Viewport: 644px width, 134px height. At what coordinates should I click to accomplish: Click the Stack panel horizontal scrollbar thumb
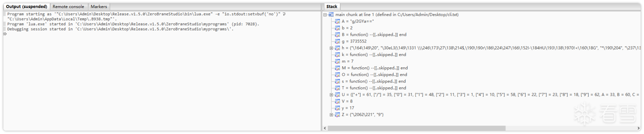pos(416,128)
